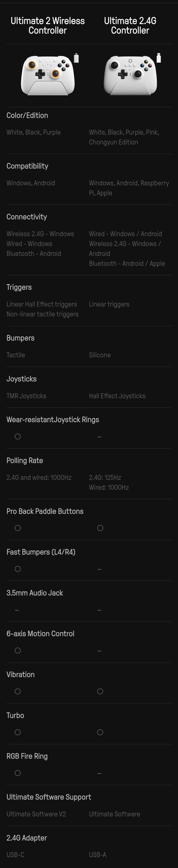Viewport: 178px width, 868px height.
Task: Click the TMR Joysticks text
Action: (26, 396)
